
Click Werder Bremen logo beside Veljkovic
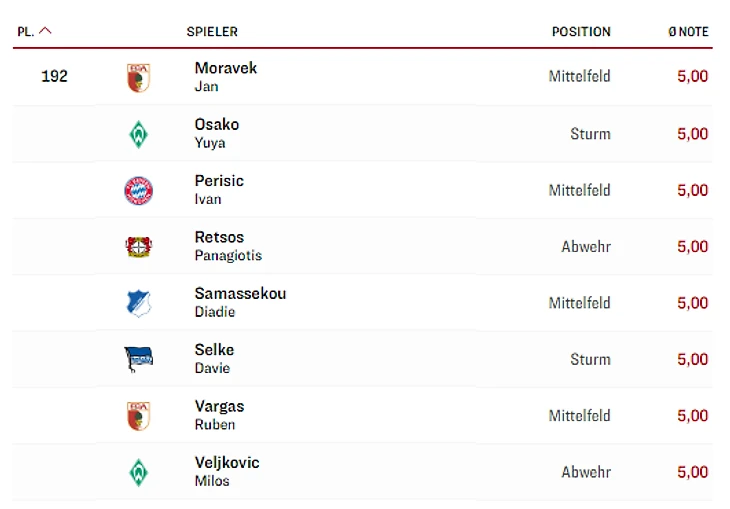(138, 472)
